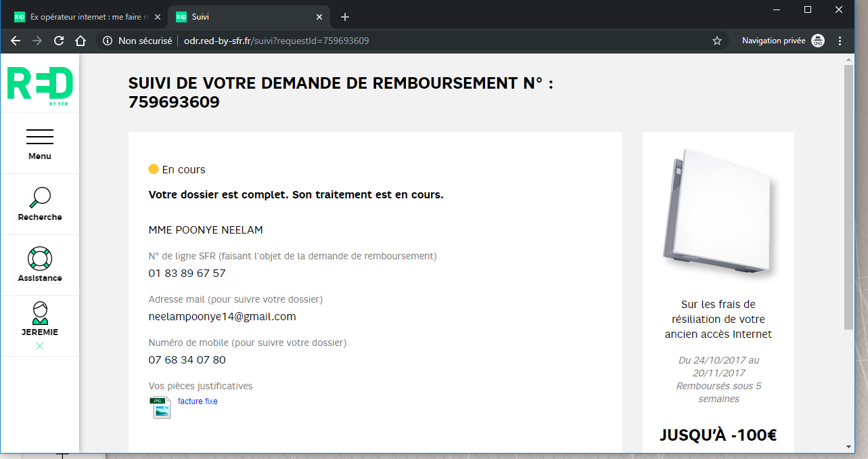Click the JPG file icon for facture fixe
Viewport: 868px width, 459px height.
(160, 408)
